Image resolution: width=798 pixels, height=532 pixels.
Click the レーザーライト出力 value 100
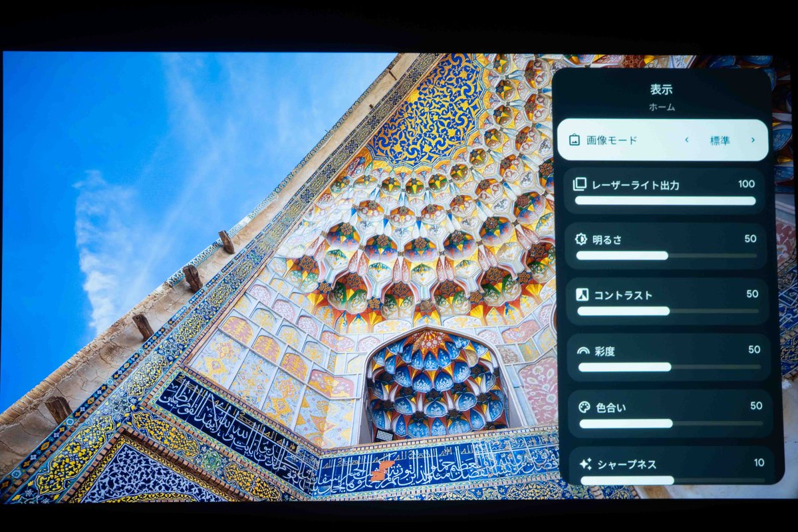746,184
